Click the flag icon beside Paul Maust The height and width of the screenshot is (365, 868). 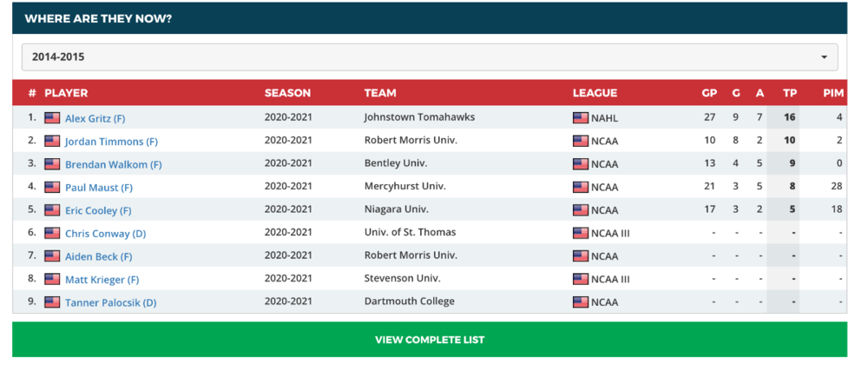tap(53, 187)
